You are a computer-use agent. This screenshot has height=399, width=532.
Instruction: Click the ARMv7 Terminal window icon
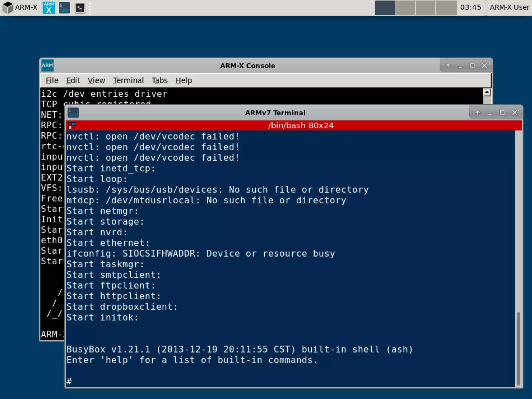(x=73, y=113)
